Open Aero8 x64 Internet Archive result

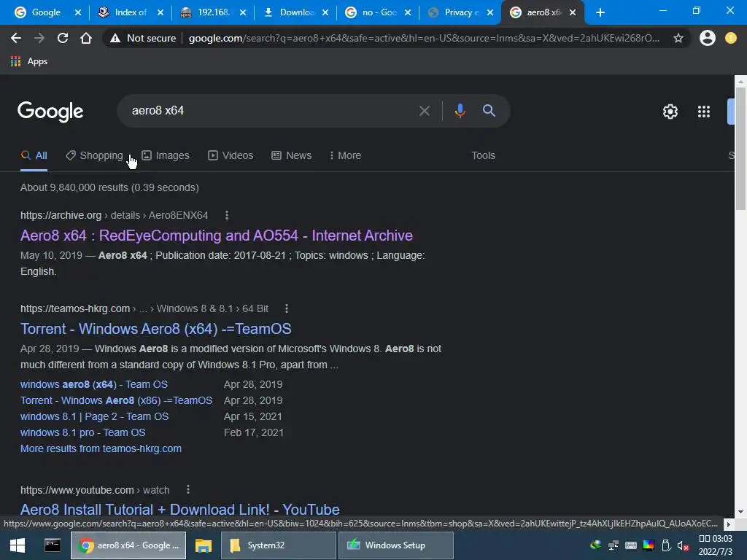click(216, 236)
